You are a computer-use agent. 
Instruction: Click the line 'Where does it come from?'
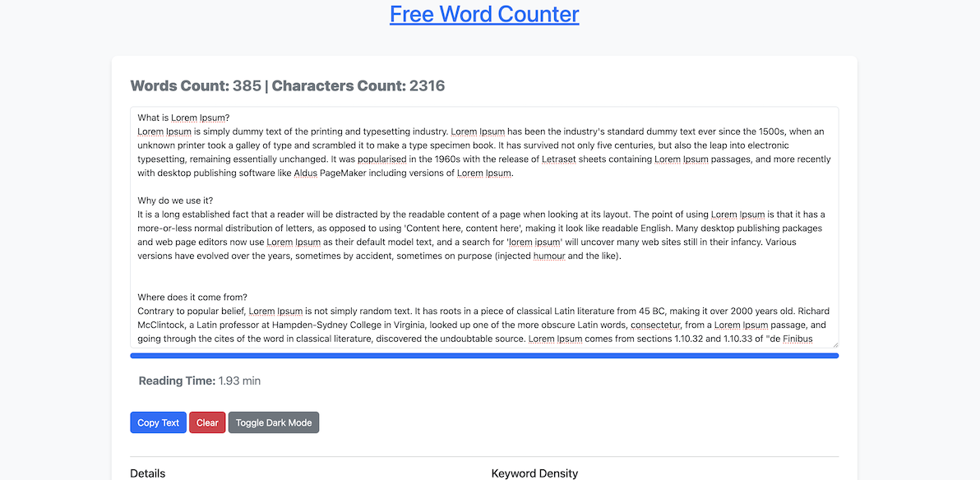click(192, 297)
